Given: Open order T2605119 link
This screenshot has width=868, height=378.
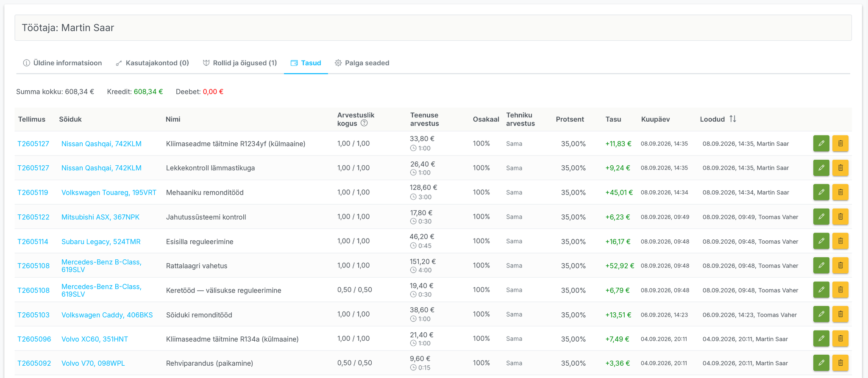Looking at the screenshot, I should coord(33,192).
